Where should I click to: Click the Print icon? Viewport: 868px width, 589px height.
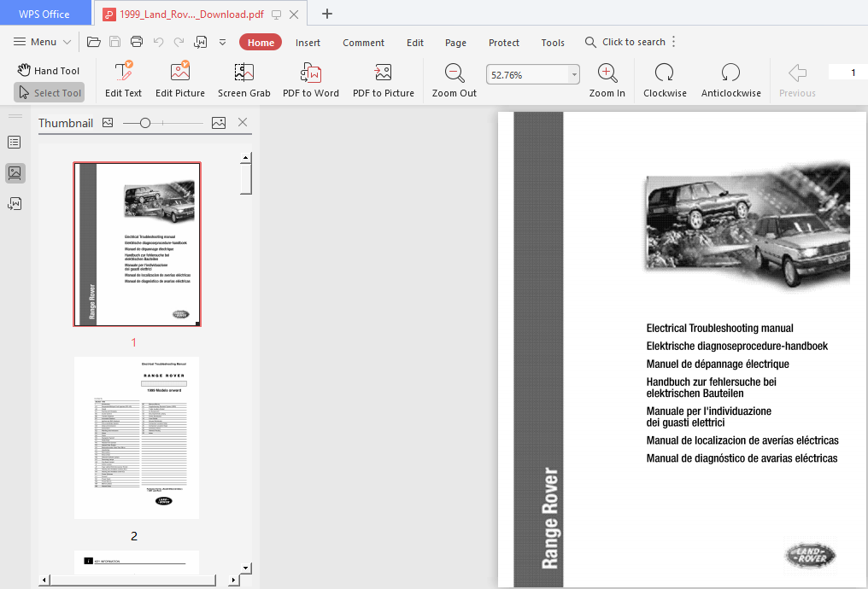click(x=136, y=42)
